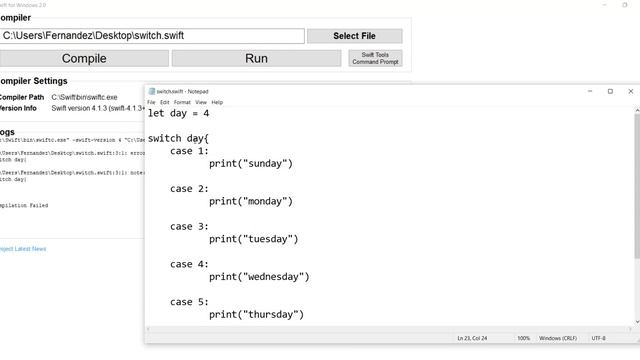Viewport: 640px width, 360px height.
Task: Click the Run button
Action: click(x=256, y=58)
